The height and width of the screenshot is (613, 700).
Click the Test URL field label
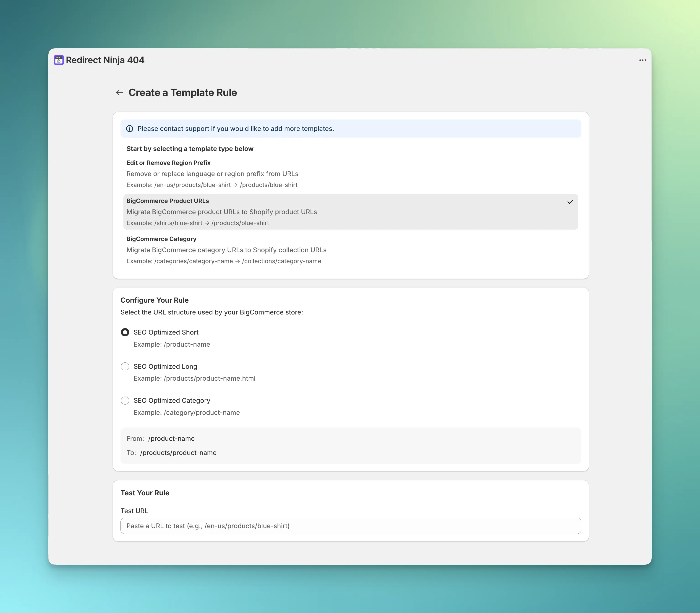click(x=134, y=511)
